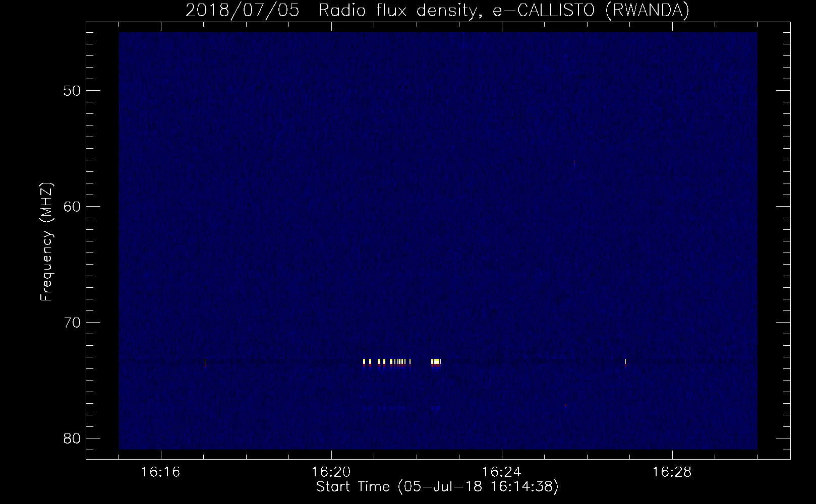Click the 16:16 time tick label
The height and width of the screenshot is (504, 816).
coord(161,472)
